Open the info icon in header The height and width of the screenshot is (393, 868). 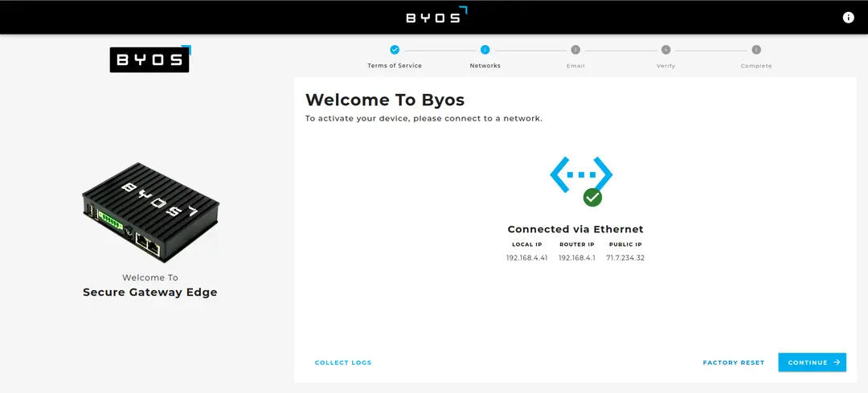click(x=848, y=18)
